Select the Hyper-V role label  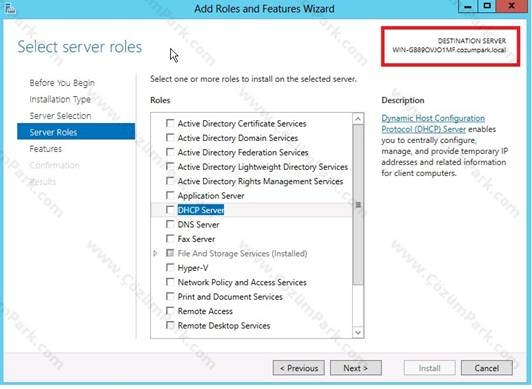[x=193, y=268]
